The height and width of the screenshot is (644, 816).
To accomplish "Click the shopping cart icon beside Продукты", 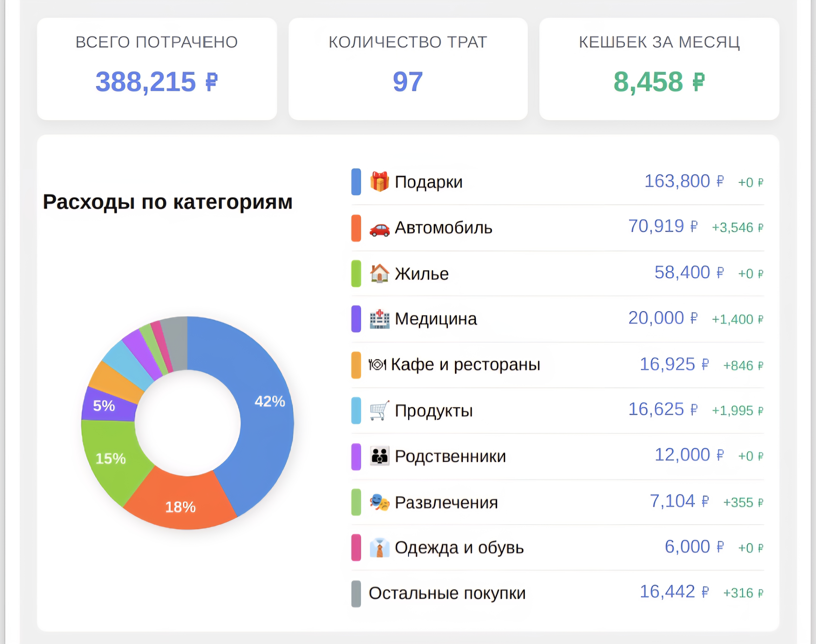I will (x=379, y=410).
